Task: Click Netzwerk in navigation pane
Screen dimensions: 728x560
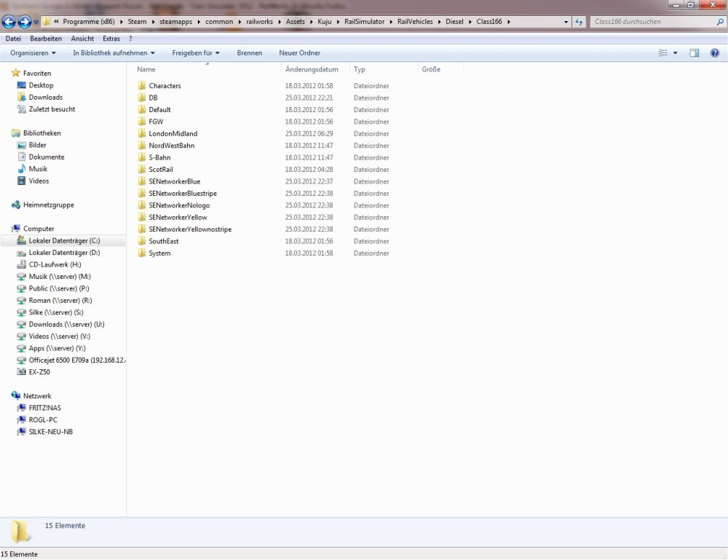Action: point(37,396)
